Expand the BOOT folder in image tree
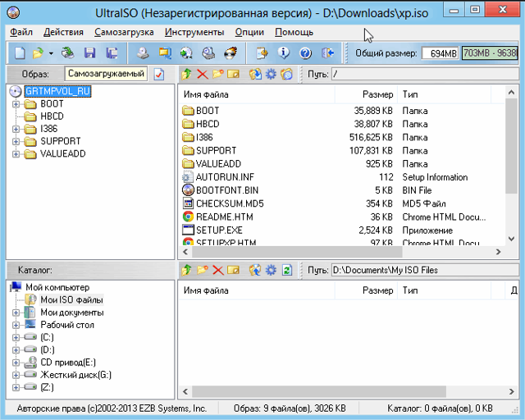Viewport: 525px width, 420px height. pyautogui.click(x=16, y=104)
